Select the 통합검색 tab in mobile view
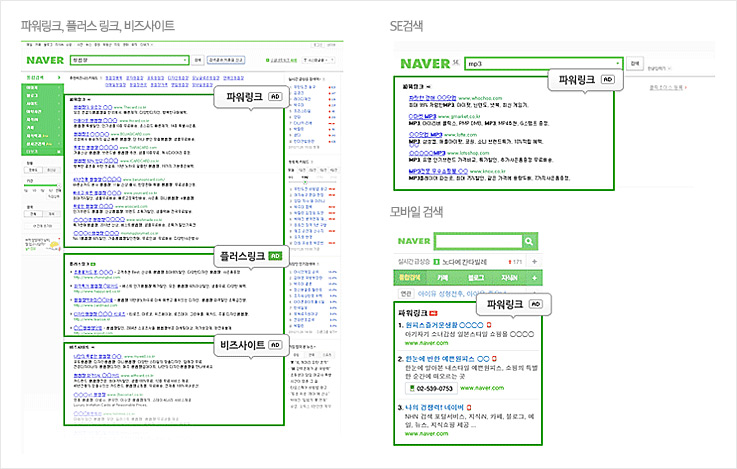 [x=410, y=278]
